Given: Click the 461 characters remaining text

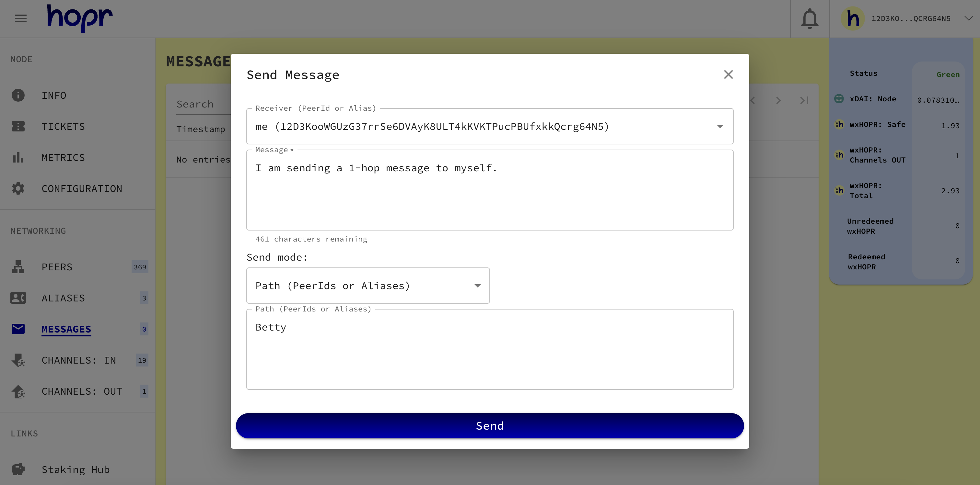Looking at the screenshot, I should tap(311, 239).
